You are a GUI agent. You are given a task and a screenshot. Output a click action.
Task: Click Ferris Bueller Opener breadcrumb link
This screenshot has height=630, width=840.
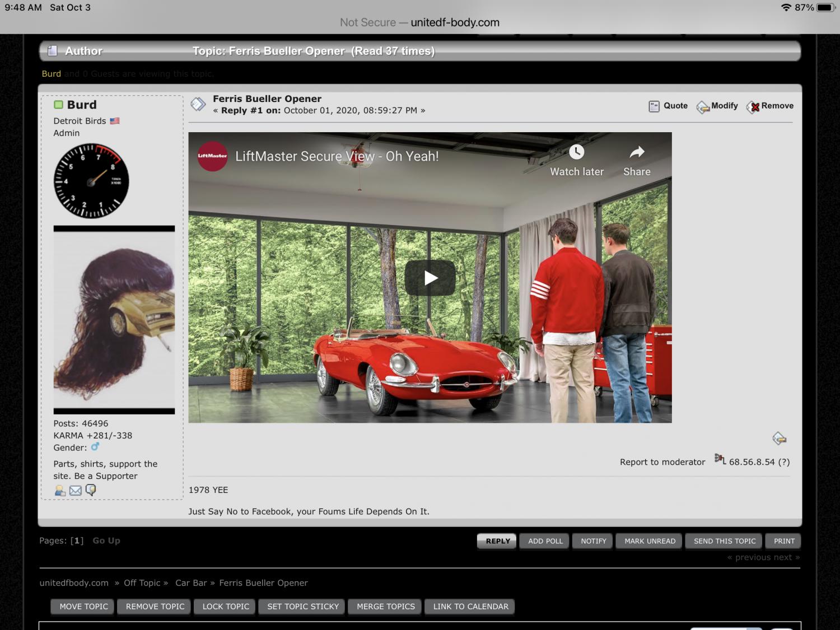click(x=263, y=583)
